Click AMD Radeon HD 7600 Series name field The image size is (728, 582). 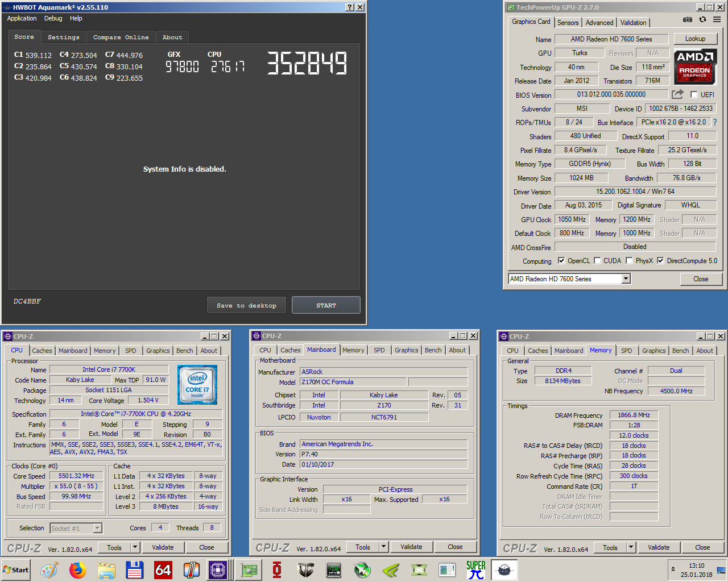[x=611, y=39]
